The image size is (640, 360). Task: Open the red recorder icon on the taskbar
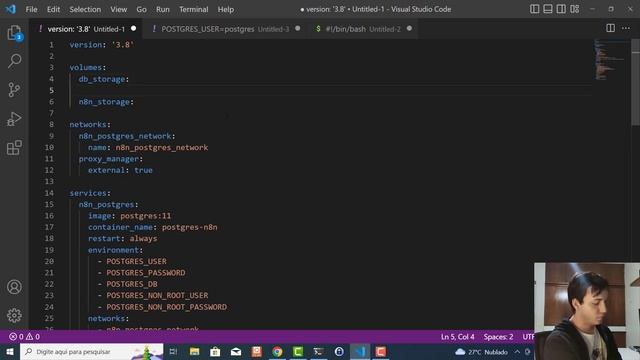[380, 351]
